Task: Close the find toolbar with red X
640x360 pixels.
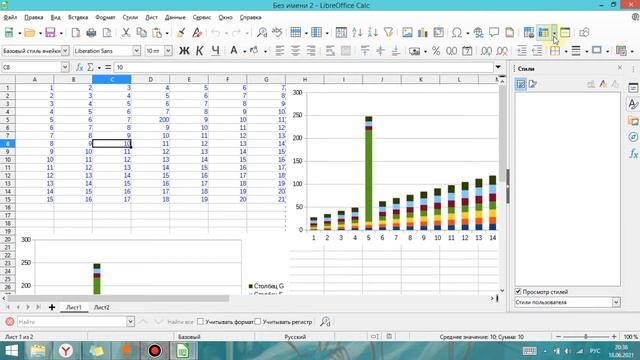Action: click(x=10, y=322)
